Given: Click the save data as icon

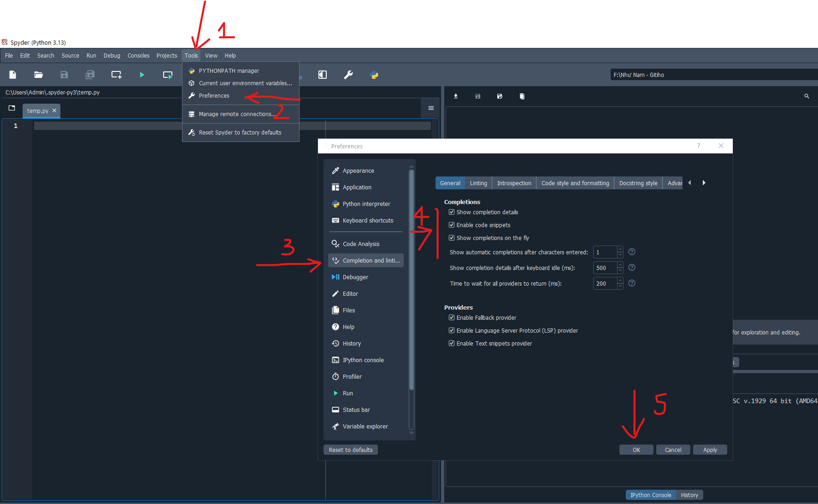Looking at the screenshot, I should (x=500, y=96).
